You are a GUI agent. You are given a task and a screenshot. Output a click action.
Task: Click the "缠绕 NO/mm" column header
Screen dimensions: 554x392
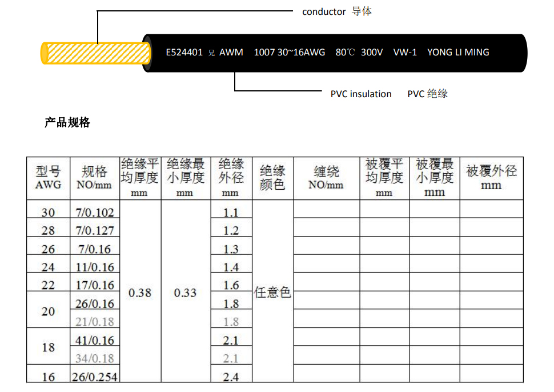coord(326,178)
